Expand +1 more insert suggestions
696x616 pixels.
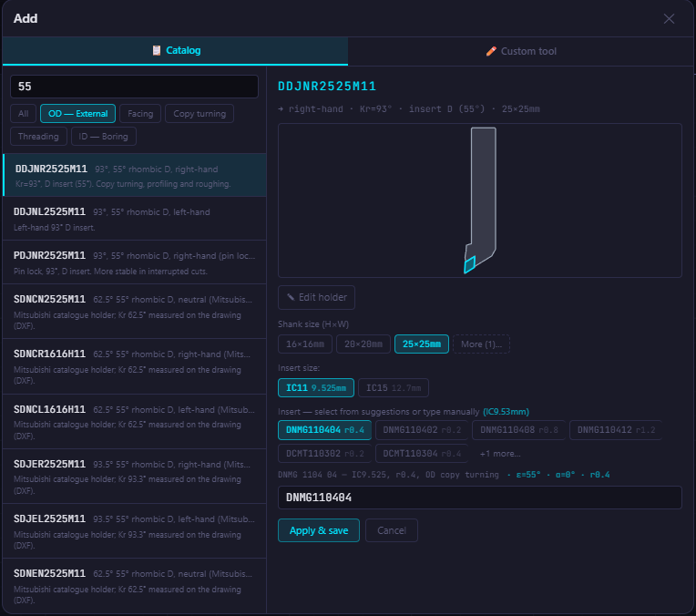tap(500, 454)
